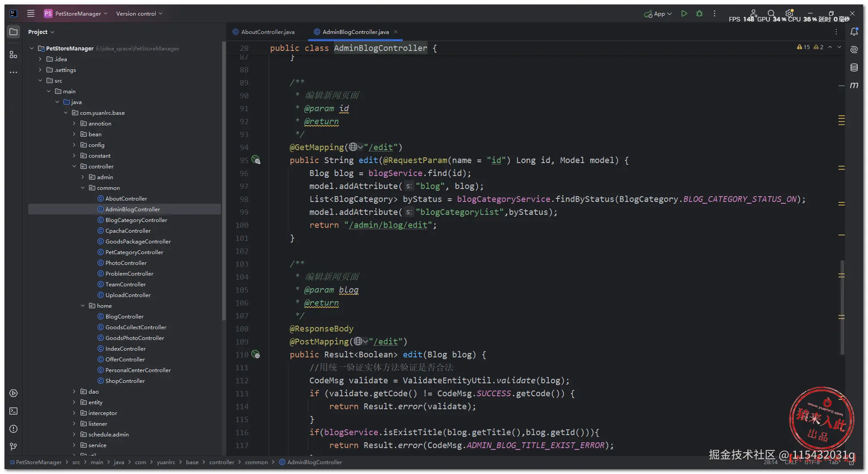
Task: Select the interceptor package
Action: point(102,413)
